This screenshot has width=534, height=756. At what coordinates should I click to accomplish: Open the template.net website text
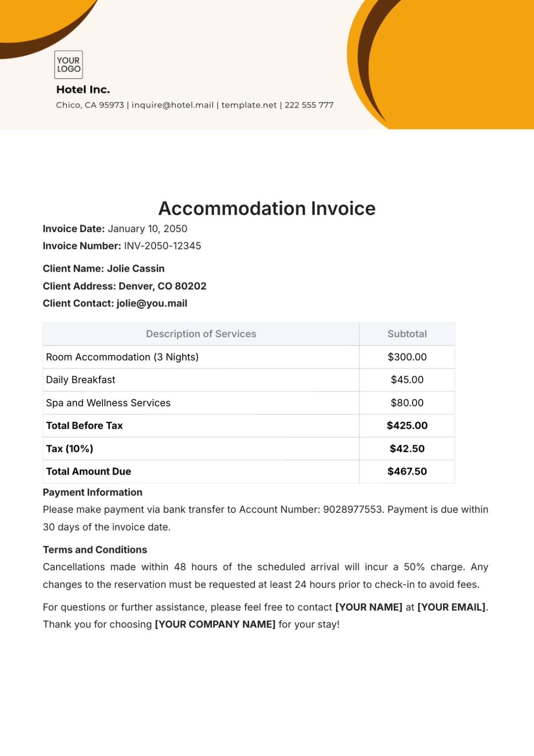click(x=249, y=105)
